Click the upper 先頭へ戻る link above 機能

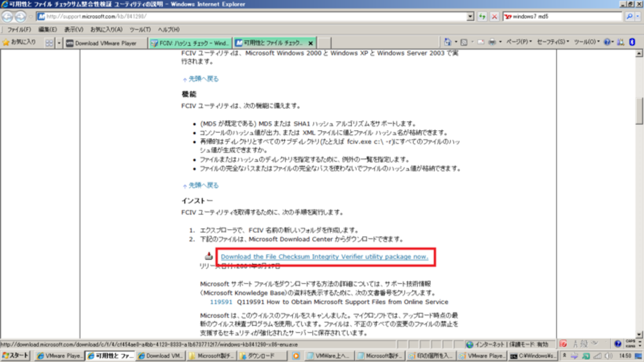click(203, 79)
